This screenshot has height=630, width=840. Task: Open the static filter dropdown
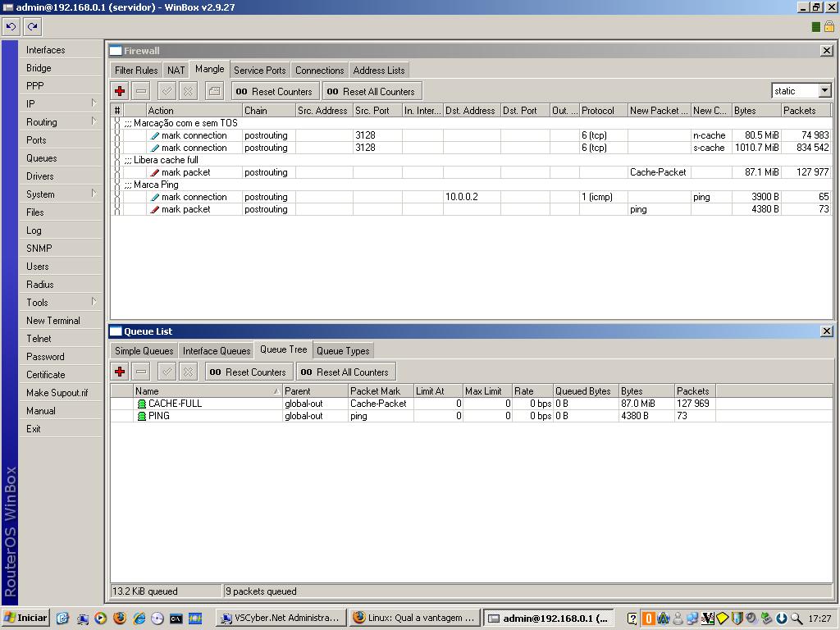pyautogui.click(x=824, y=91)
